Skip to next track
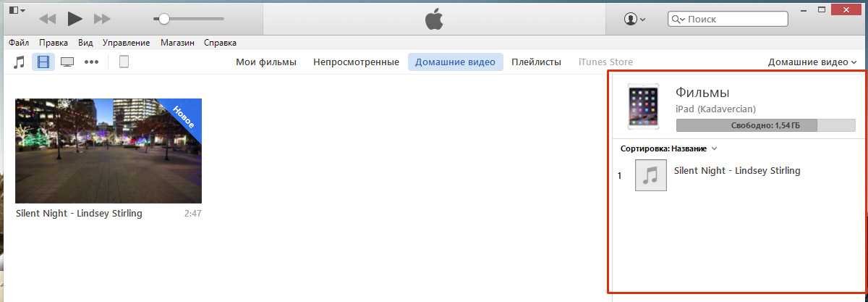Viewport: 868px width, 302px height. [x=103, y=19]
